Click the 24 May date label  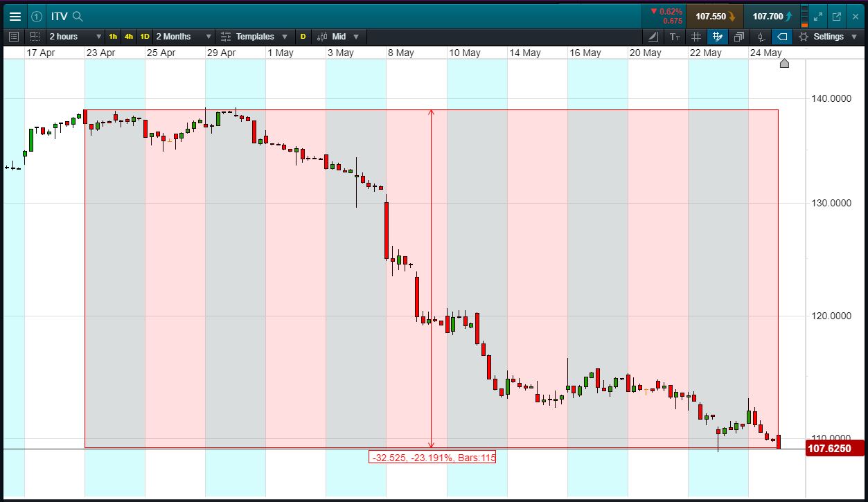(766, 53)
